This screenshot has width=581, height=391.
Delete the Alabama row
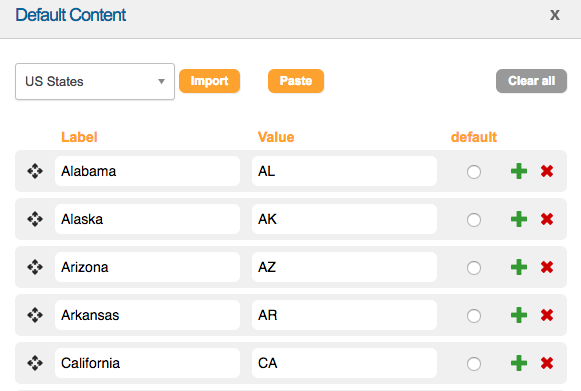(x=547, y=171)
